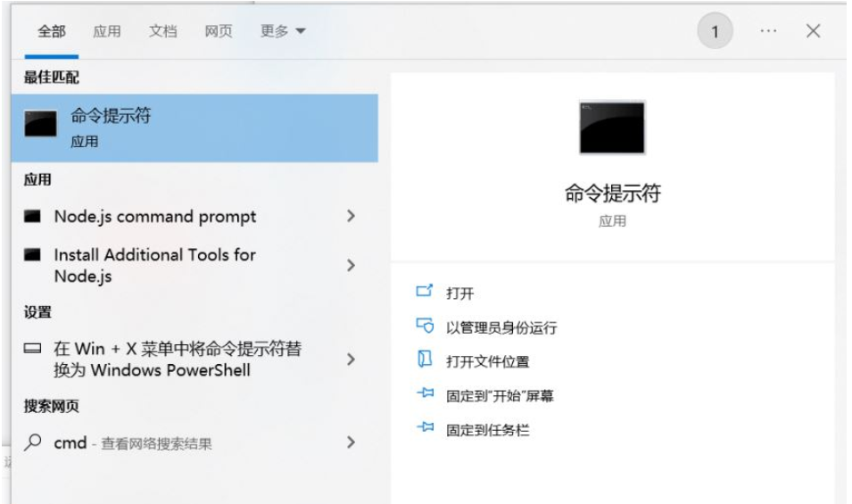Viewport: 852px width, 504px height.
Task: Choose 固定到任务栏
Action: [487, 430]
